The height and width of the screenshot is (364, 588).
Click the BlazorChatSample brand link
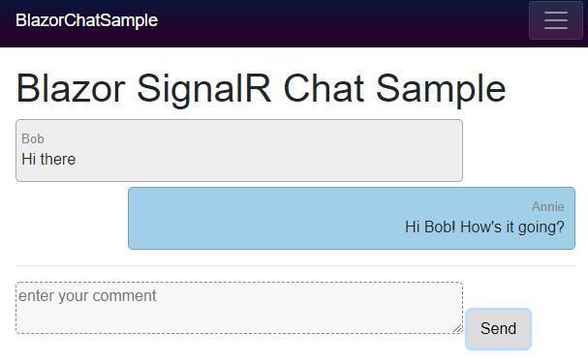point(86,20)
